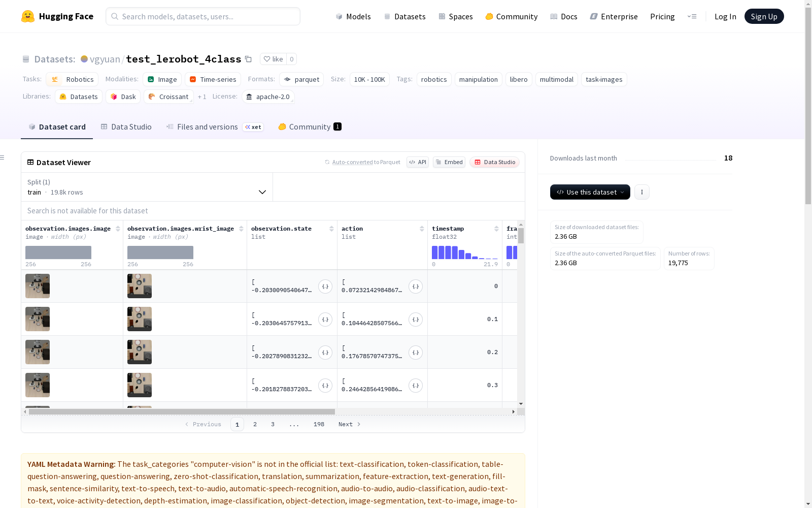The width and height of the screenshot is (812, 508).
Task: Sort by observation.images.image column
Action: click(118, 229)
